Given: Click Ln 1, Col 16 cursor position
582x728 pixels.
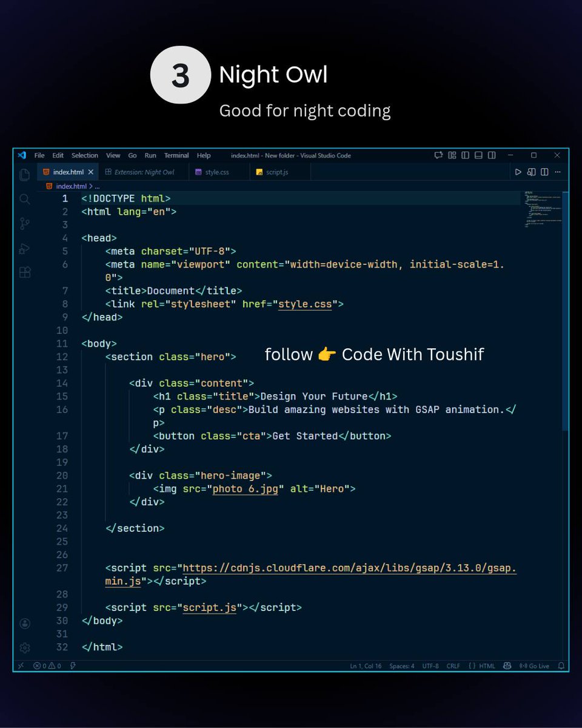Looking at the screenshot, I should tap(366, 666).
